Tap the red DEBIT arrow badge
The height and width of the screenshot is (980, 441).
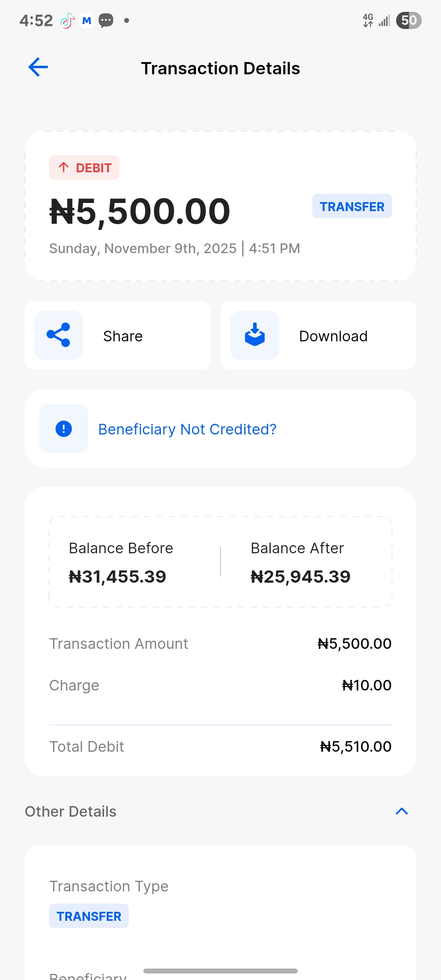85,167
